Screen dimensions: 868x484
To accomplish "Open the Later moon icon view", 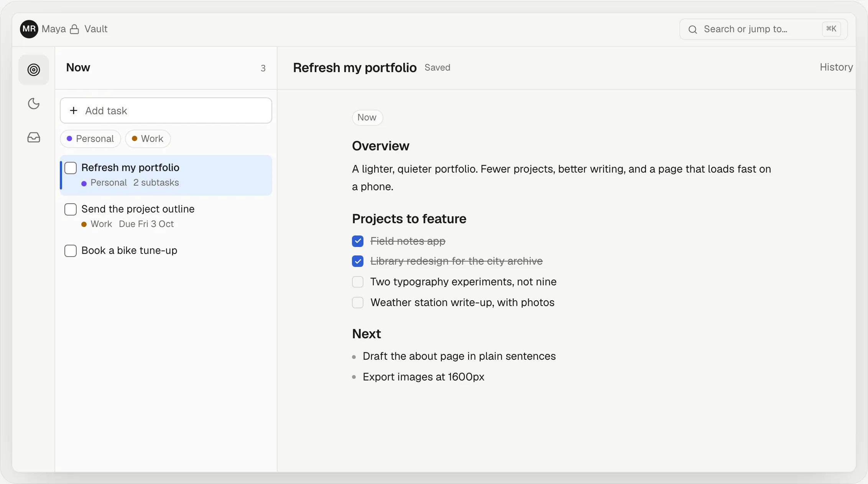I will (x=34, y=104).
